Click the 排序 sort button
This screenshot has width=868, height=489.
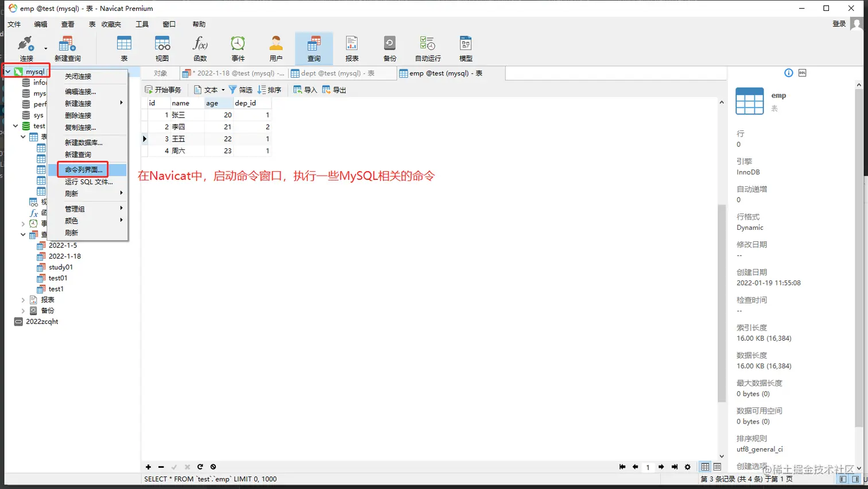point(269,90)
